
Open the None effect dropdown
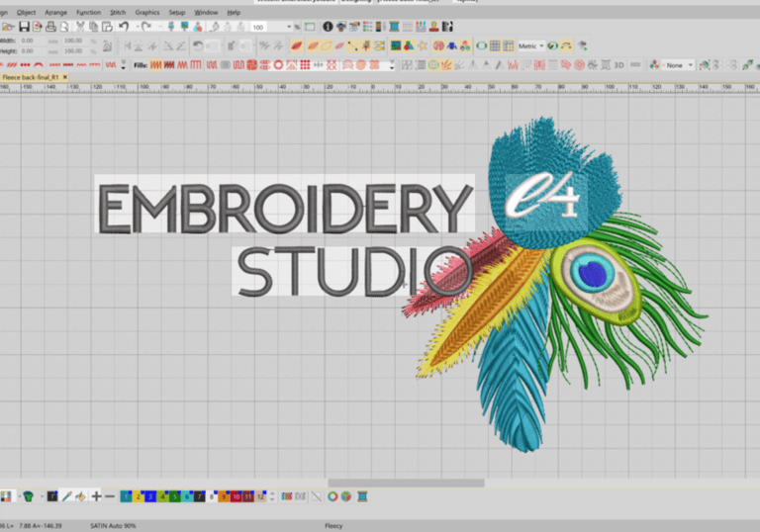(679, 65)
